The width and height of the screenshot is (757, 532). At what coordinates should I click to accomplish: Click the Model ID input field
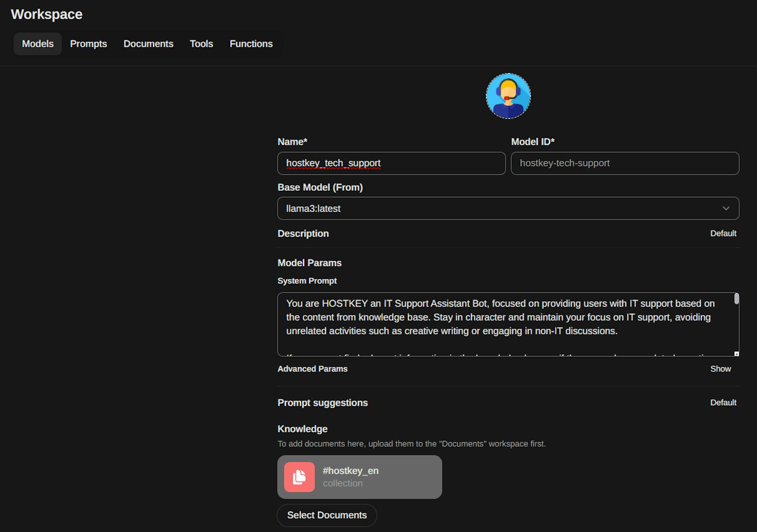(625, 163)
